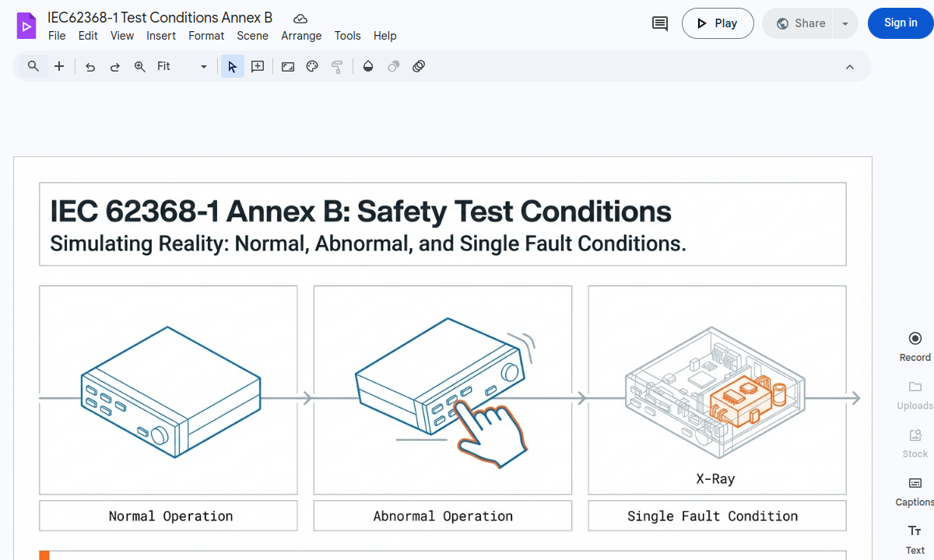The height and width of the screenshot is (560, 934).
Task: Open the Scene menu
Action: pyautogui.click(x=252, y=36)
